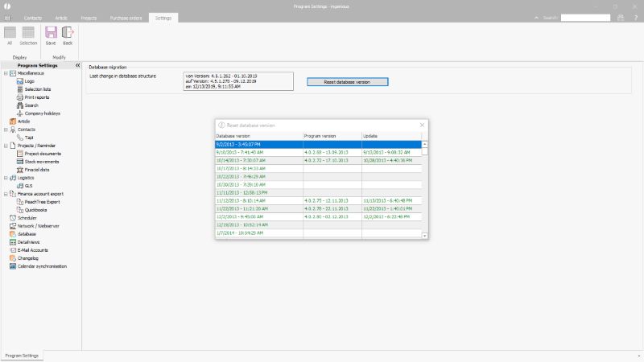
Task: Click the Selection display icon
Action: click(x=28, y=35)
